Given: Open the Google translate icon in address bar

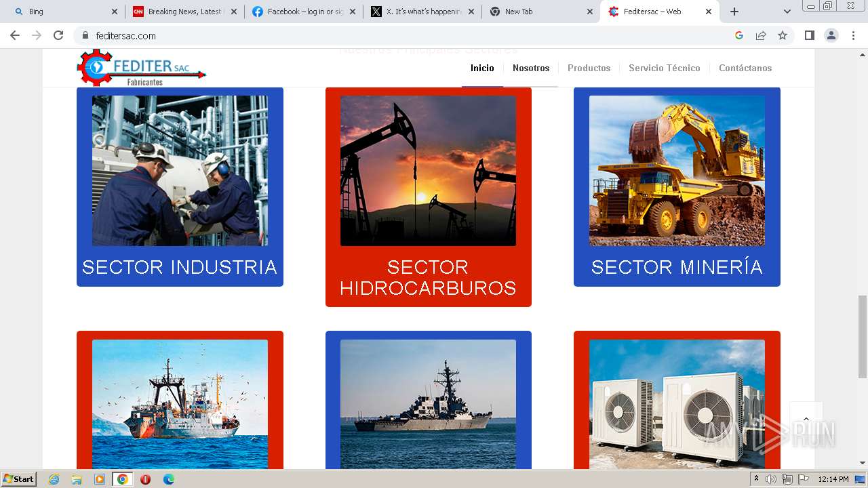Looking at the screenshot, I should click(739, 35).
